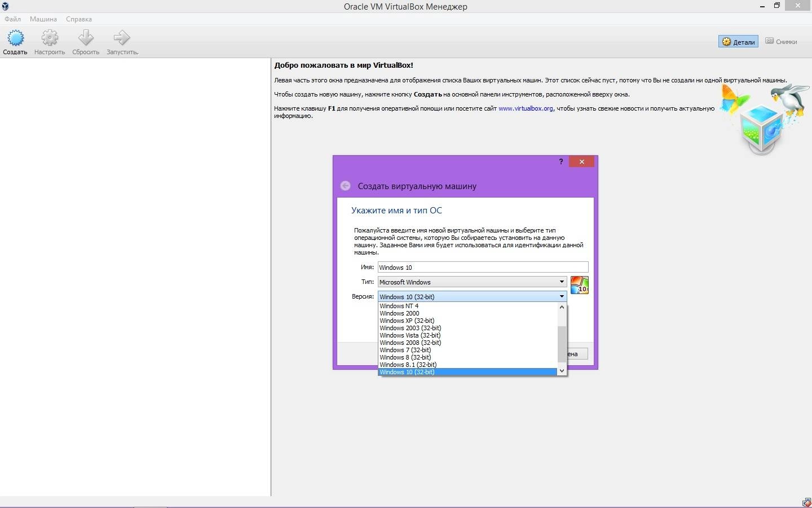812x508 pixels.
Task: Click the version list scrollbar thumb
Action: coord(562,344)
